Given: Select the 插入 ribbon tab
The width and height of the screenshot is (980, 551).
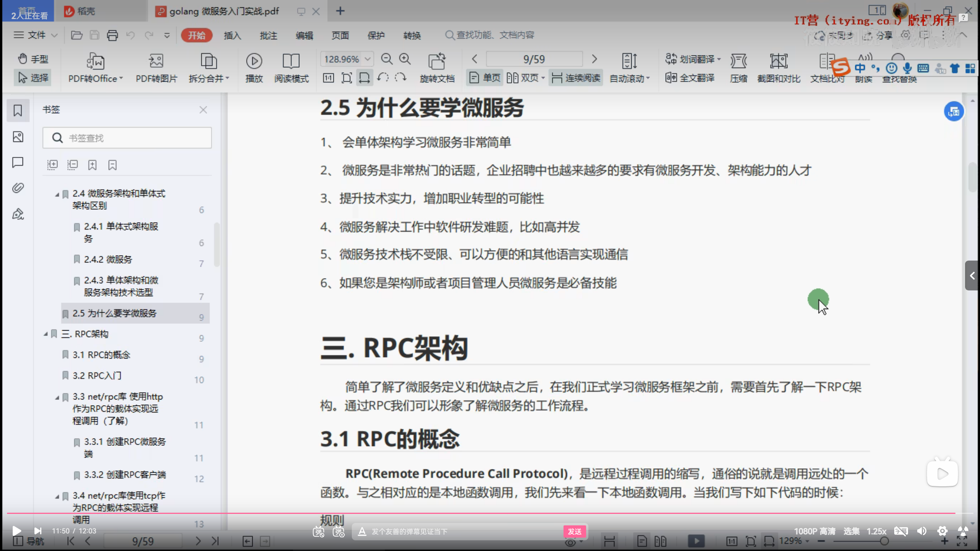Looking at the screenshot, I should coord(232,35).
